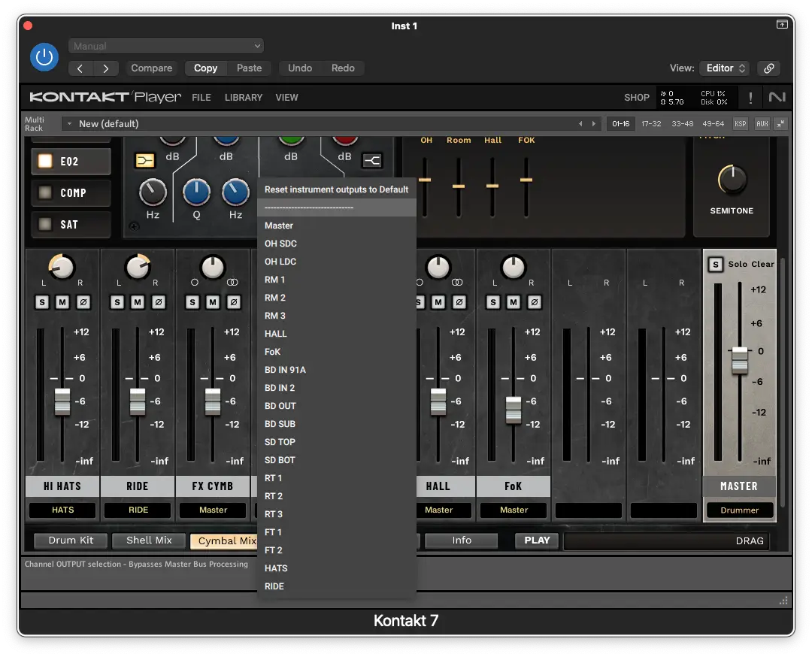Click the blue Q knob

pos(197,192)
